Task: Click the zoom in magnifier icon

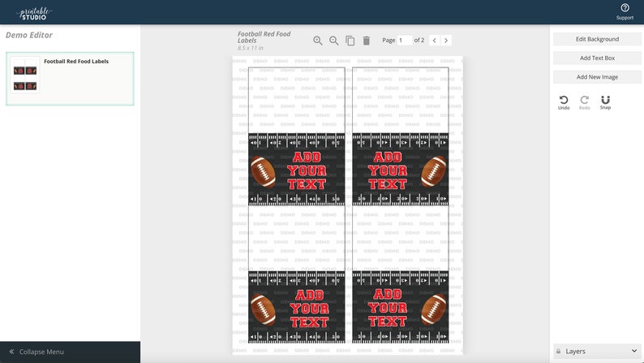Action: click(x=317, y=41)
